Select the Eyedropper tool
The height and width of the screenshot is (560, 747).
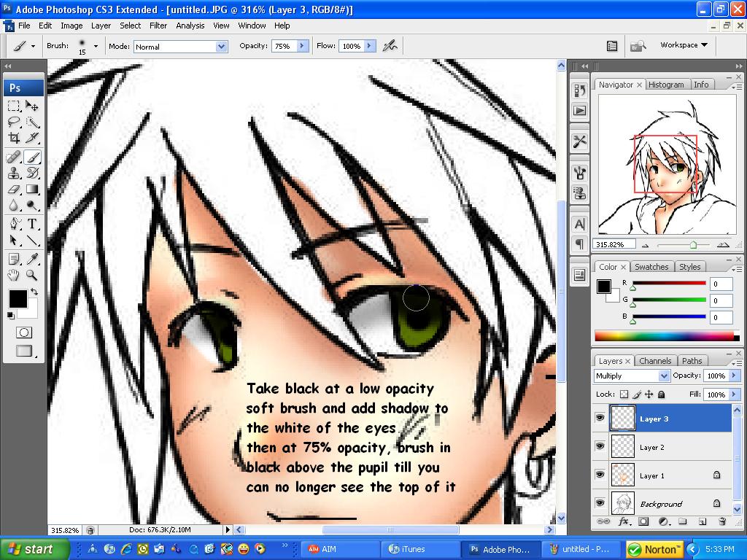click(x=33, y=259)
